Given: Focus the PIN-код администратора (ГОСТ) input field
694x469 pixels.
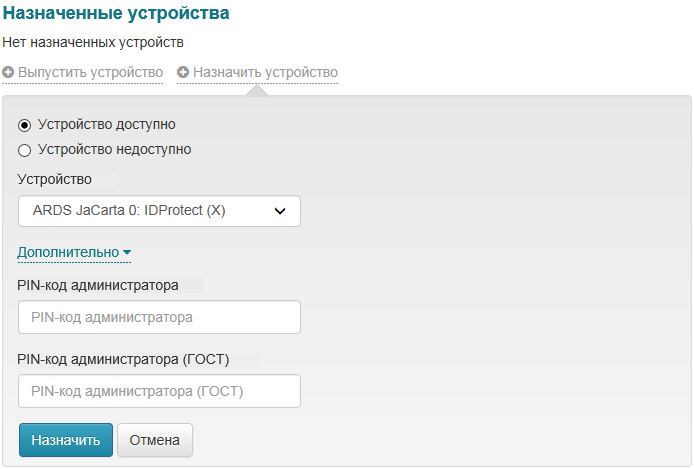Looking at the screenshot, I should 159,391.
